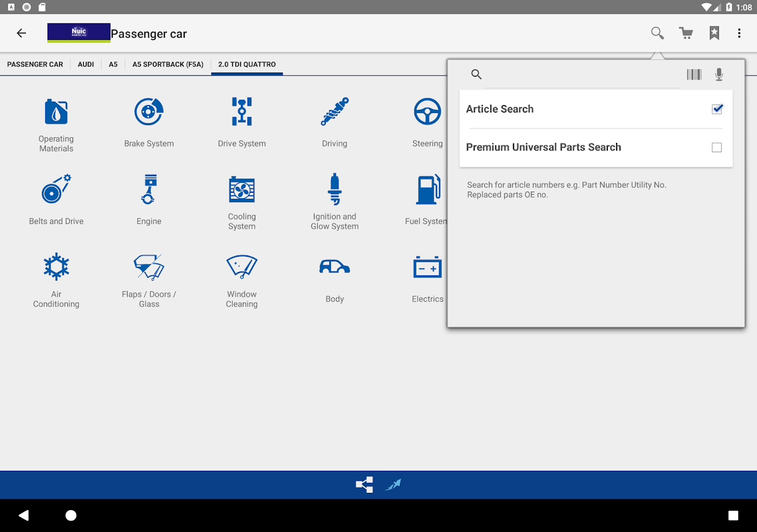The width and height of the screenshot is (757, 532).
Task: Open Operating Materials category
Action: [56, 125]
